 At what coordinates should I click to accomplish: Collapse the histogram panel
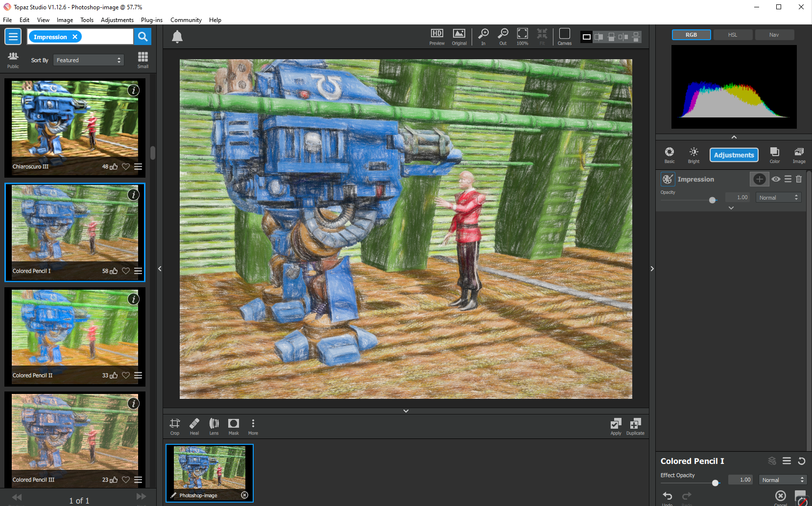(x=734, y=137)
